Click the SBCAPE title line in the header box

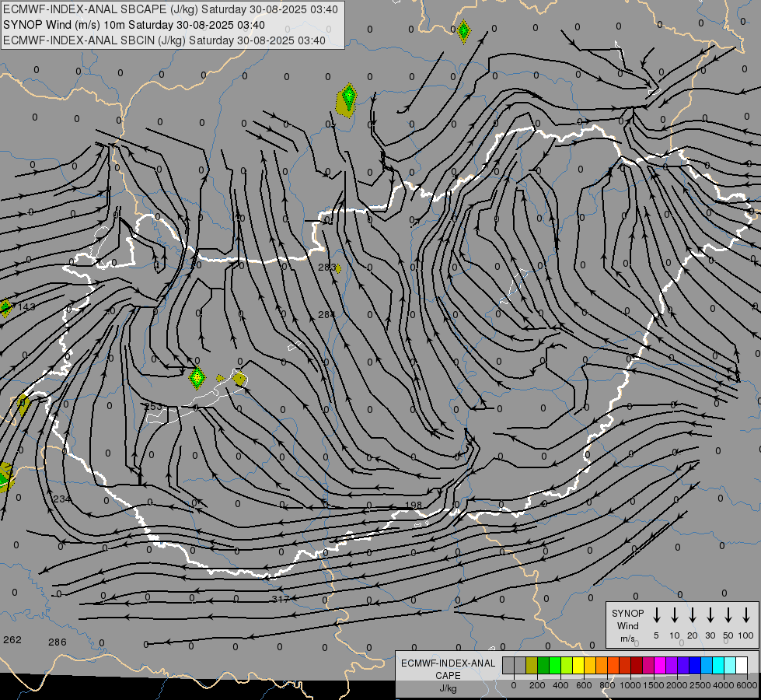[x=170, y=9]
